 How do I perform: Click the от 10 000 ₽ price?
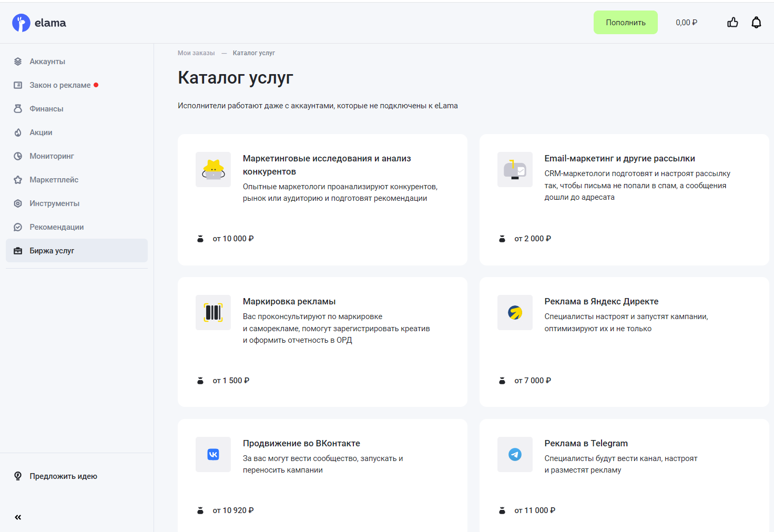[x=233, y=239]
